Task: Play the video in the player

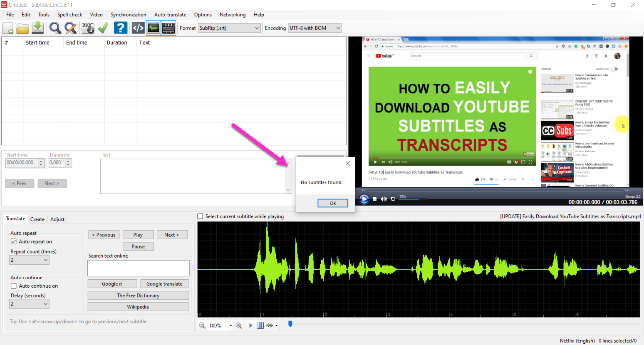Action: pos(364,199)
